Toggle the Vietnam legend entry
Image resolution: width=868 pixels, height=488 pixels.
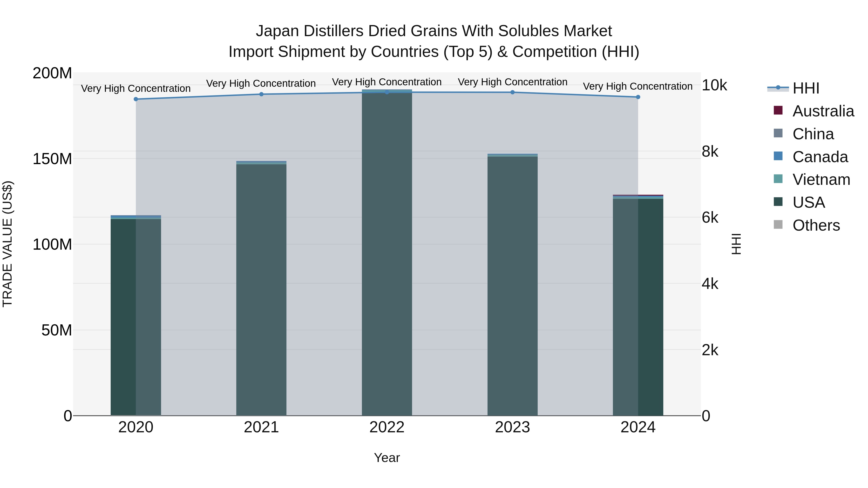[x=812, y=180]
